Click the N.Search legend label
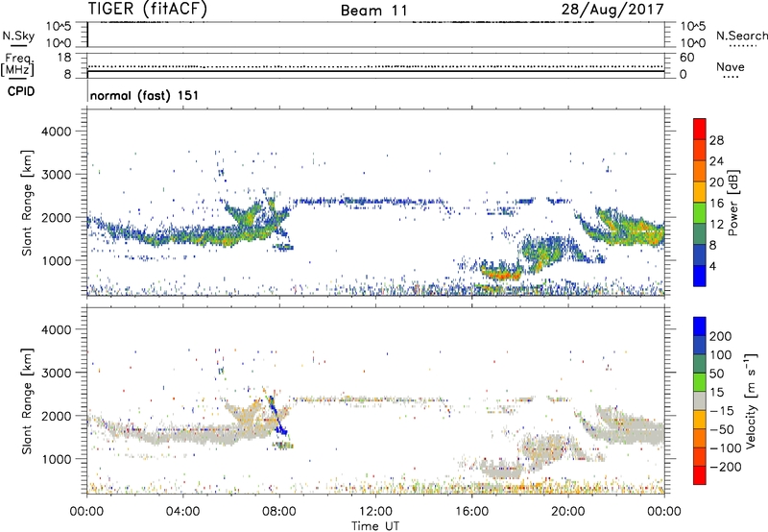Screen dimensions: 768x532 pos(741,36)
